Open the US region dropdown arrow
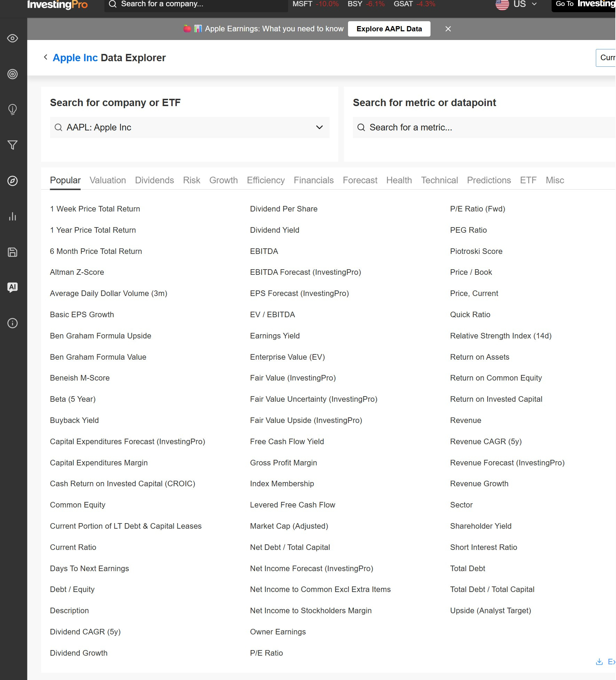 534,4
